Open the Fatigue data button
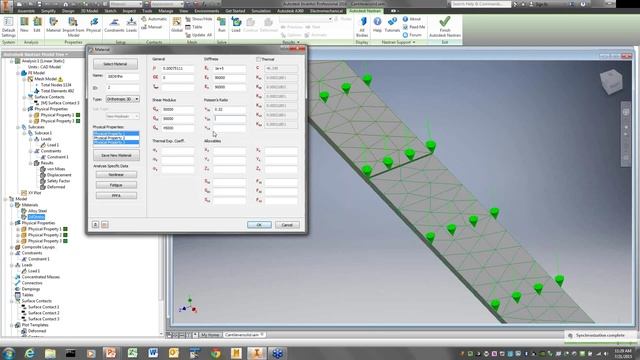 (116, 185)
